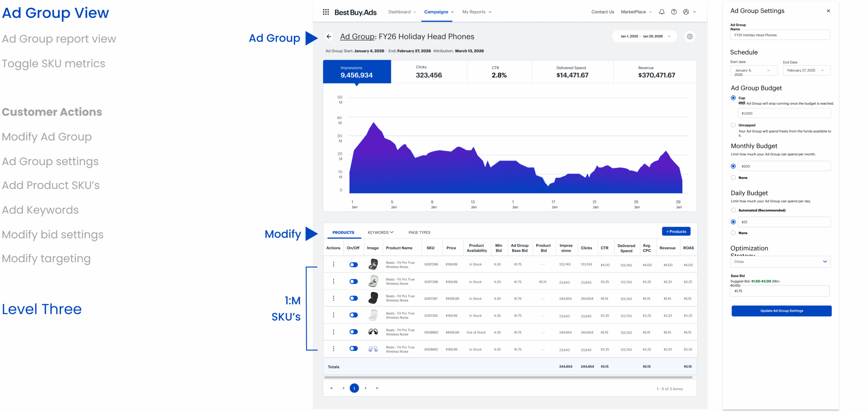Toggle the on/off switch for SKU 6397391

click(354, 298)
